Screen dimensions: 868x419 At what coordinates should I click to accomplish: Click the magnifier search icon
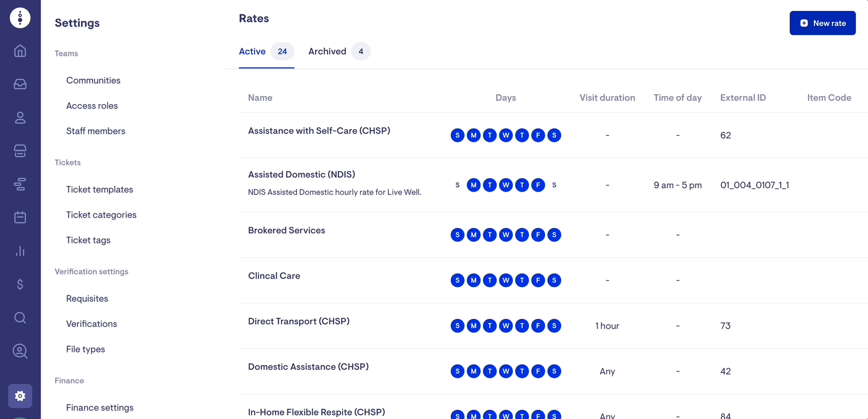(x=20, y=318)
